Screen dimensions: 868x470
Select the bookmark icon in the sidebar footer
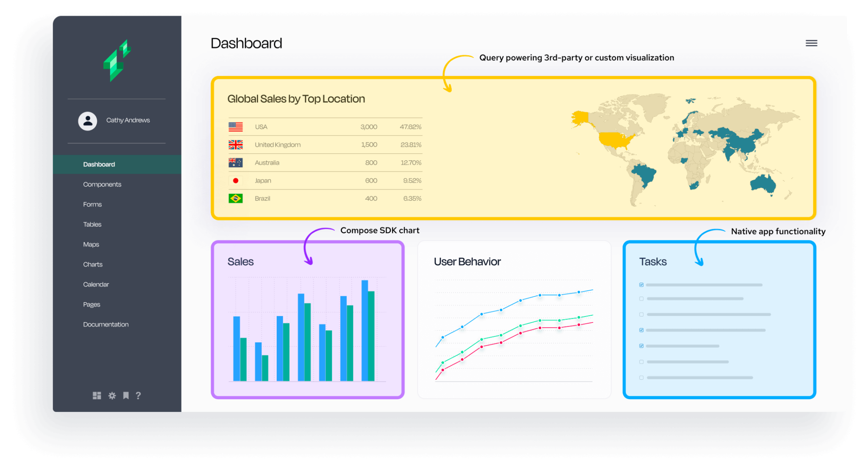126,395
